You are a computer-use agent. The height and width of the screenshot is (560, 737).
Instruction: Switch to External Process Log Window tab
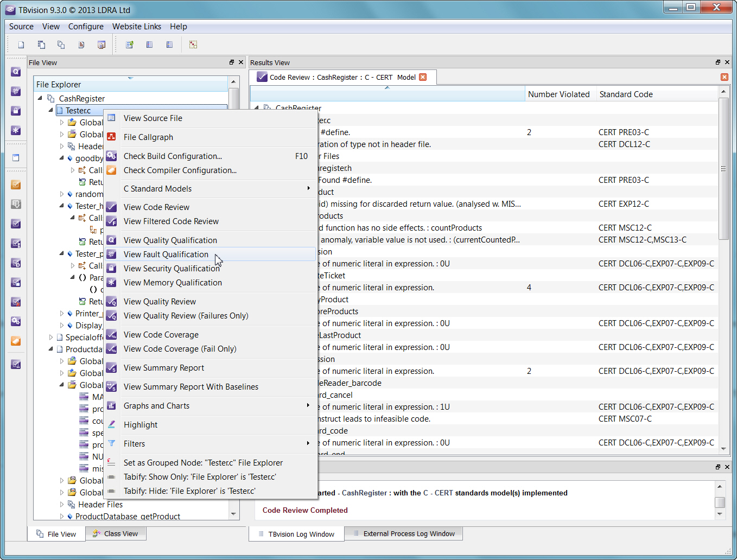pyautogui.click(x=404, y=533)
